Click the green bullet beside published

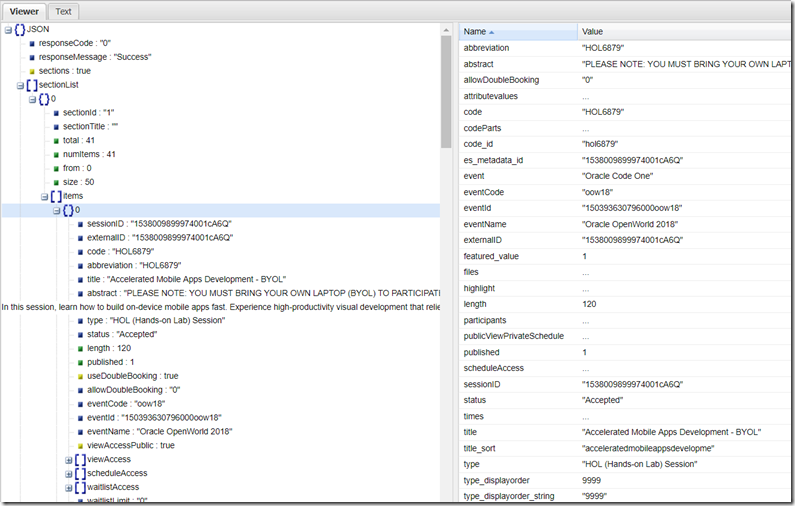[x=80, y=363]
